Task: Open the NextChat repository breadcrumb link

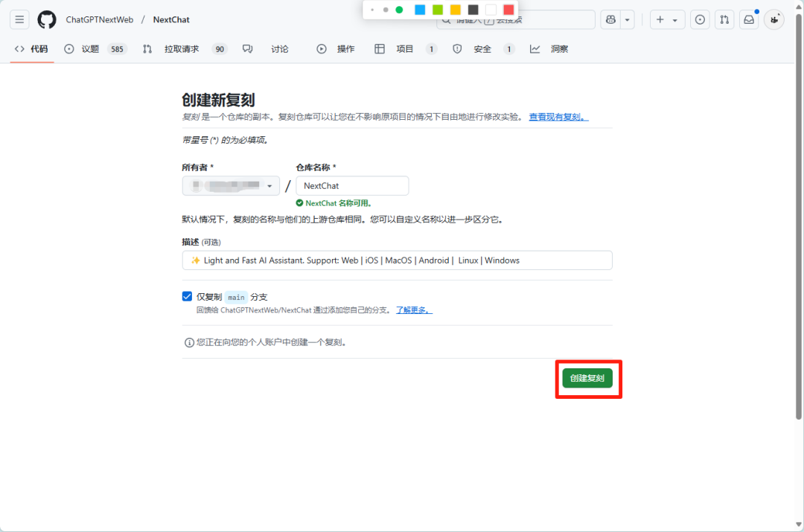Action: tap(171, 19)
